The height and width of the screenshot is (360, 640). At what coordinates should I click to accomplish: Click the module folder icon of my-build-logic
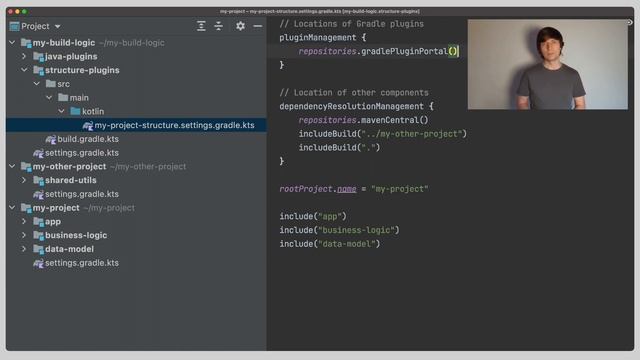tap(26, 43)
